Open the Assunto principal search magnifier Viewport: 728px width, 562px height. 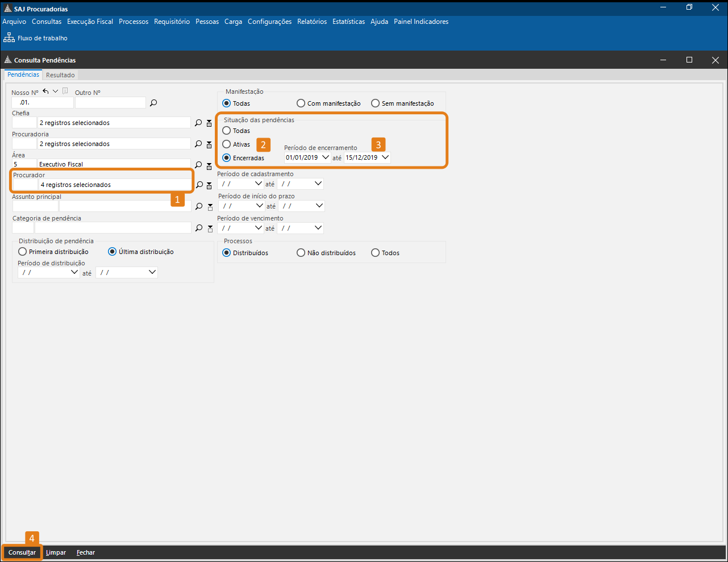tap(198, 206)
